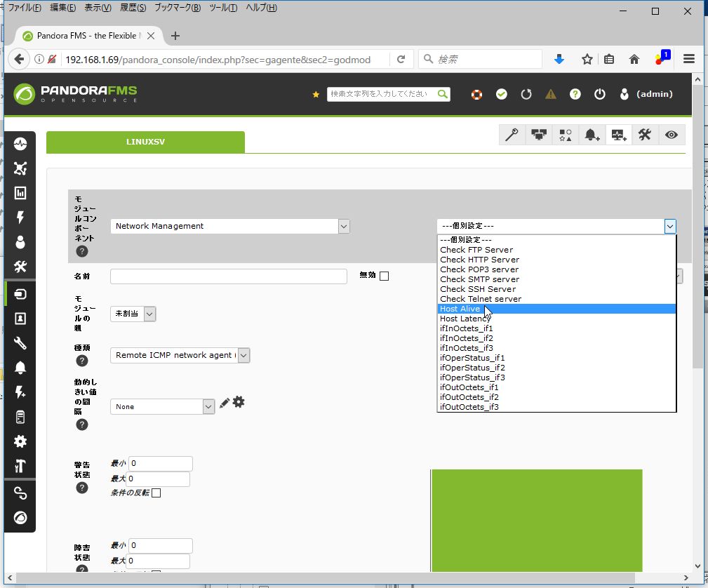Open the ブックマーク(B) menu
Viewport: 708px width, 588px height.
(178, 8)
